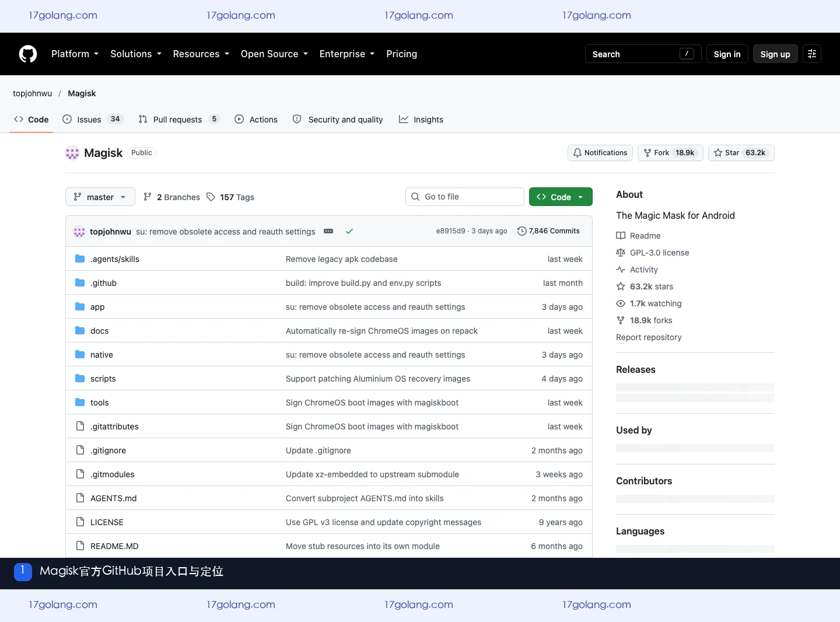Open the topjohnwu owner breadcrumb link
Viewport: 840px width, 622px height.
tap(33, 93)
